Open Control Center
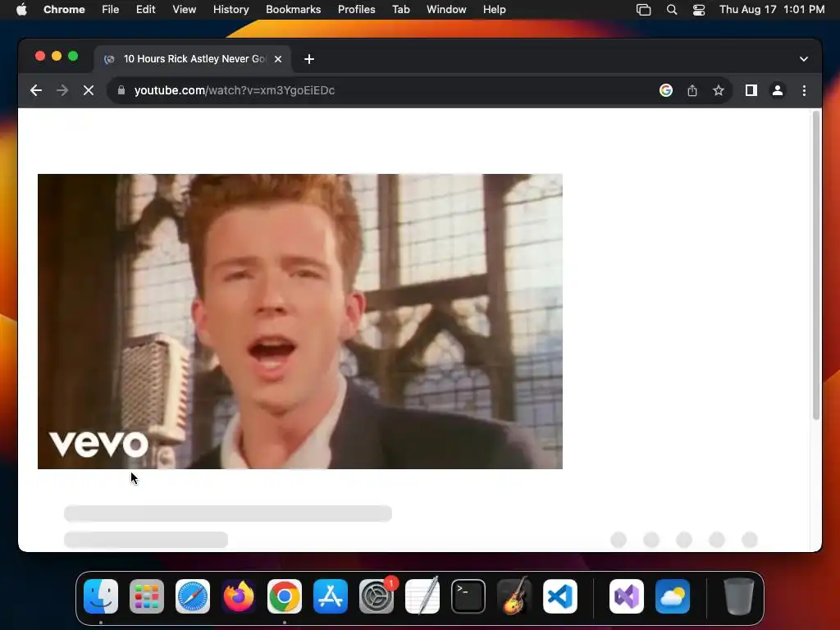This screenshot has height=630, width=840. 699,10
